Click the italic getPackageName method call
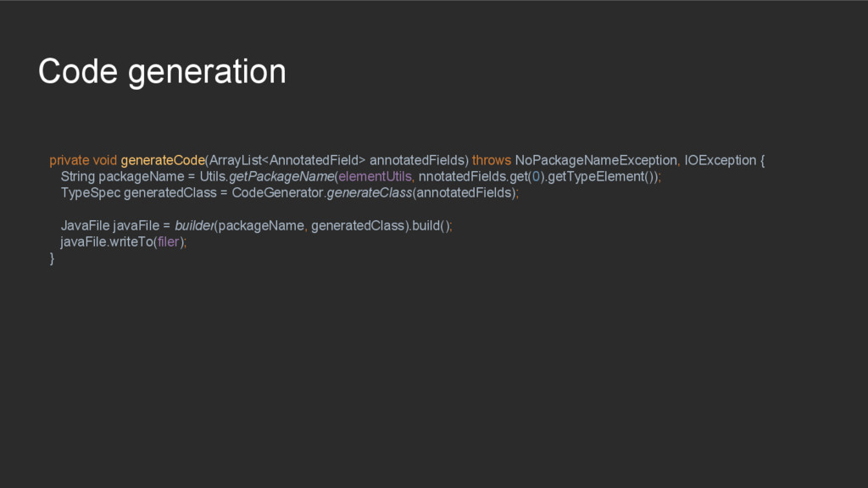This screenshot has height=488, width=868. [282, 176]
